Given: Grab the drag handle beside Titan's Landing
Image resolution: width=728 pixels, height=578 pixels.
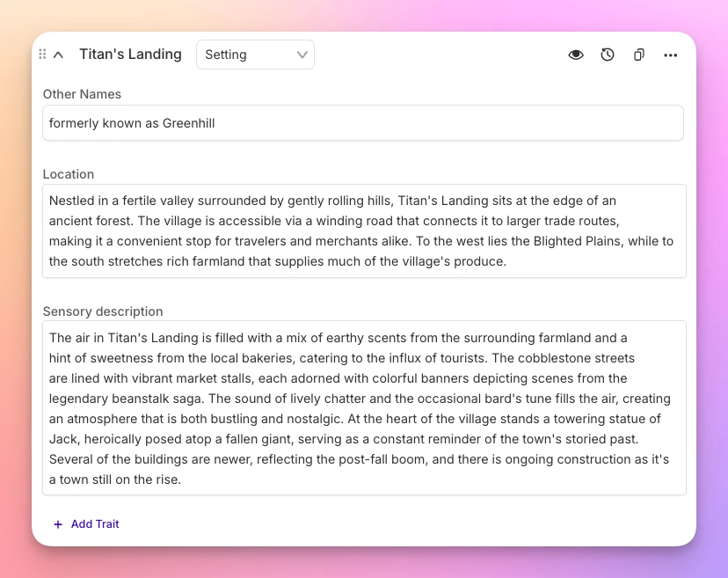Looking at the screenshot, I should 42,55.
